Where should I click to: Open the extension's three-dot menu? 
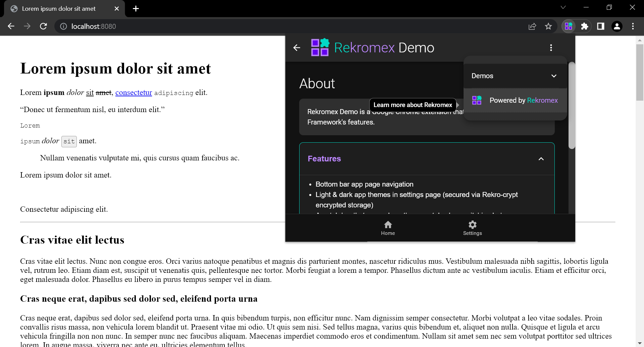(x=551, y=47)
